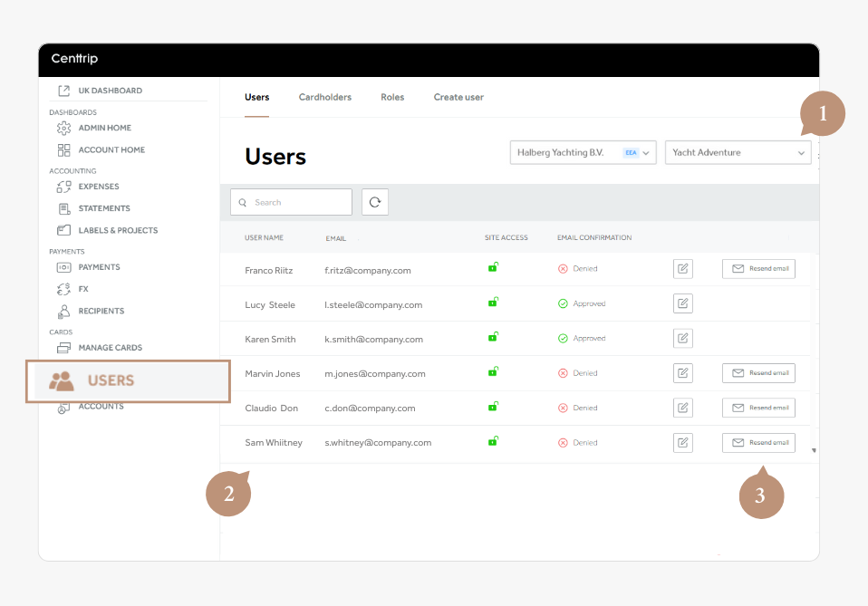Click SITE ACCESS column header
This screenshot has width=868, height=606.
[506, 238]
